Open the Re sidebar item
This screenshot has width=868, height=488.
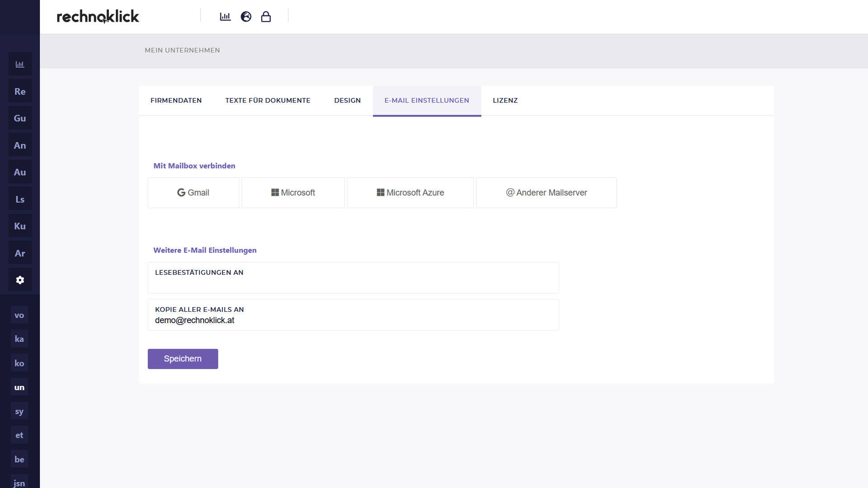(x=20, y=91)
